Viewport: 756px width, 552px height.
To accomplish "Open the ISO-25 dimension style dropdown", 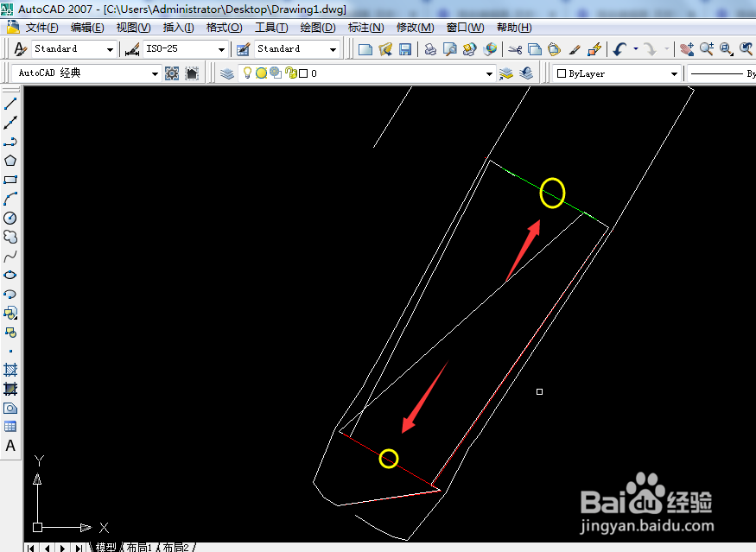I will tap(221, 49).
